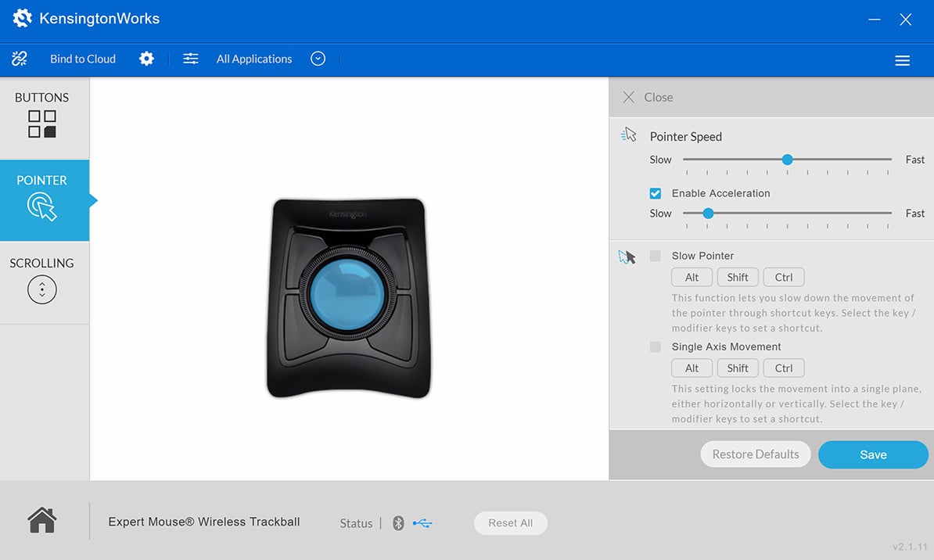Screen dimensions: 934x560
Task: Enable the Single Axis Movement checkbox
Action: 656,346
